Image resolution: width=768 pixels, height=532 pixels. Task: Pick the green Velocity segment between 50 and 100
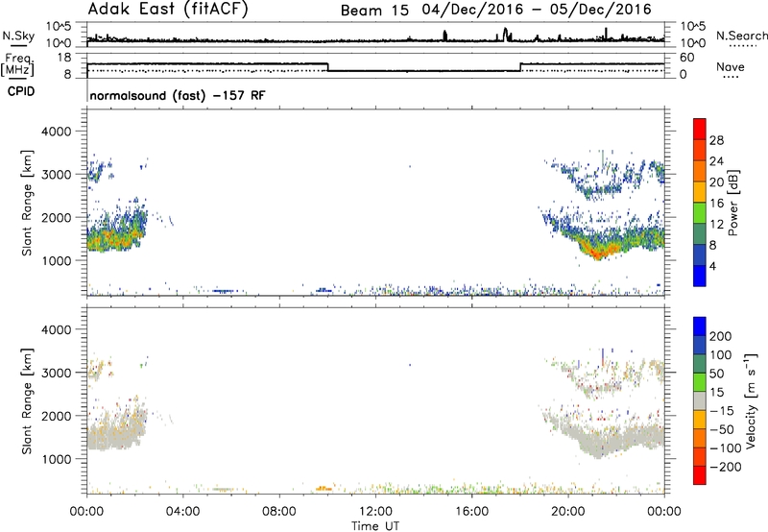coord(700,364)
